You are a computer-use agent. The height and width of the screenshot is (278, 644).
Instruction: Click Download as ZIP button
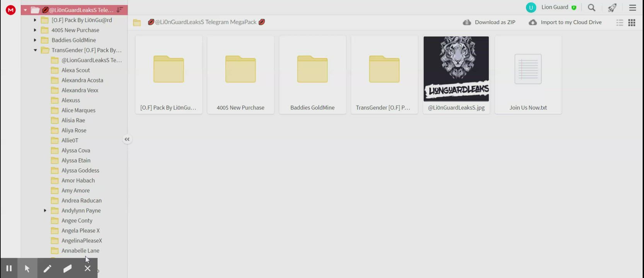pos(489,22)
